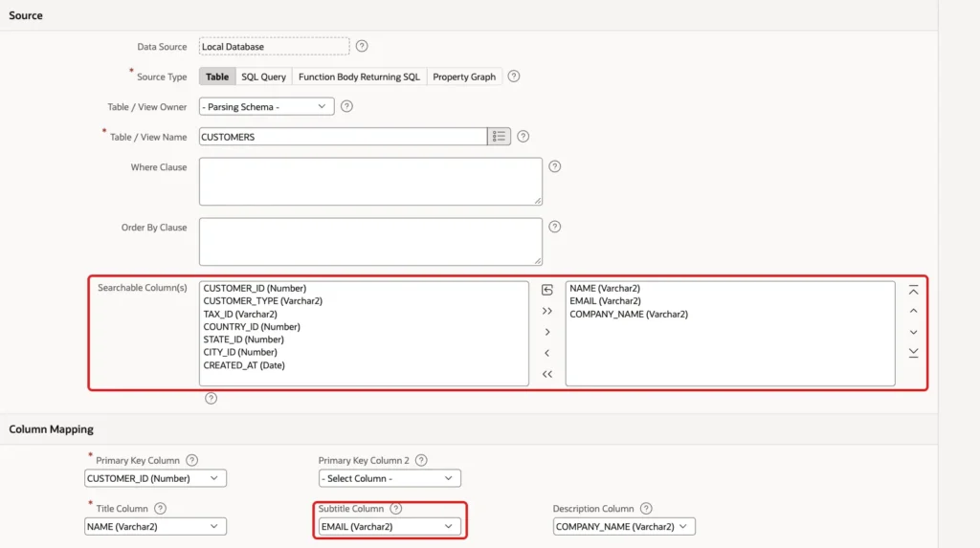
Task: Open the Description Column dropdown
Action: pyautogui.click(x=624, y=526)
